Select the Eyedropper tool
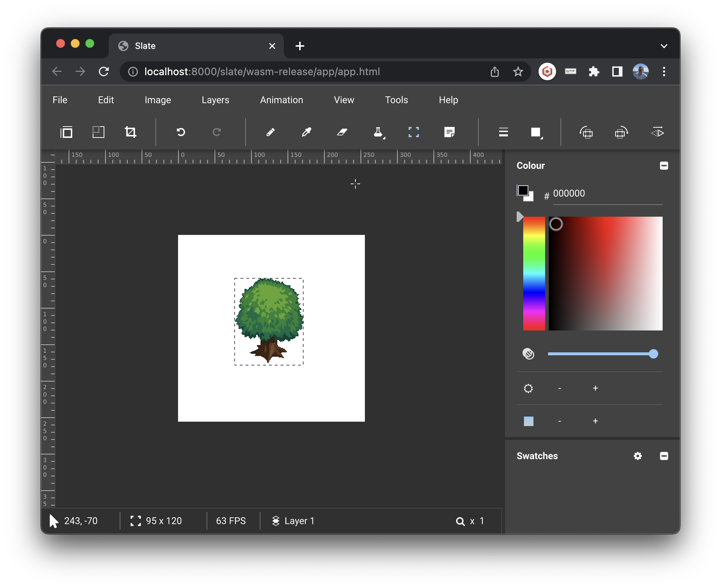The height and width of the screenshot is (588, 721). pos(306,132)
